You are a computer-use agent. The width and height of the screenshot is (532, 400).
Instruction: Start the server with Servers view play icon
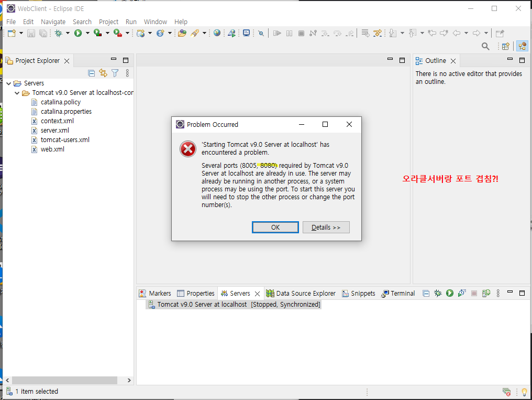450,293
